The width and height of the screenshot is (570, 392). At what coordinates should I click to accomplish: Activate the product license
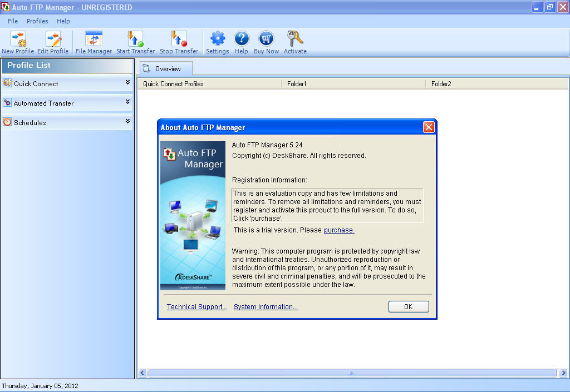pos(295,41)
